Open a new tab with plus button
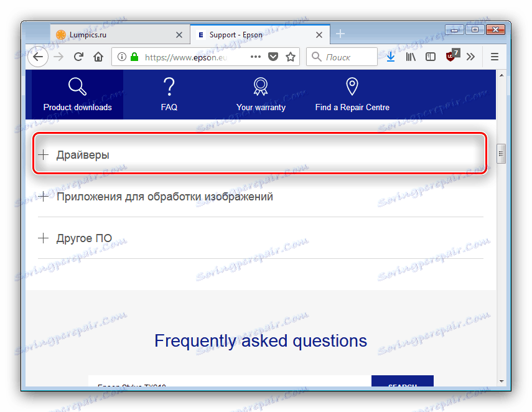The height and width of the screenshot is (412, 532). tap(340, 34)
